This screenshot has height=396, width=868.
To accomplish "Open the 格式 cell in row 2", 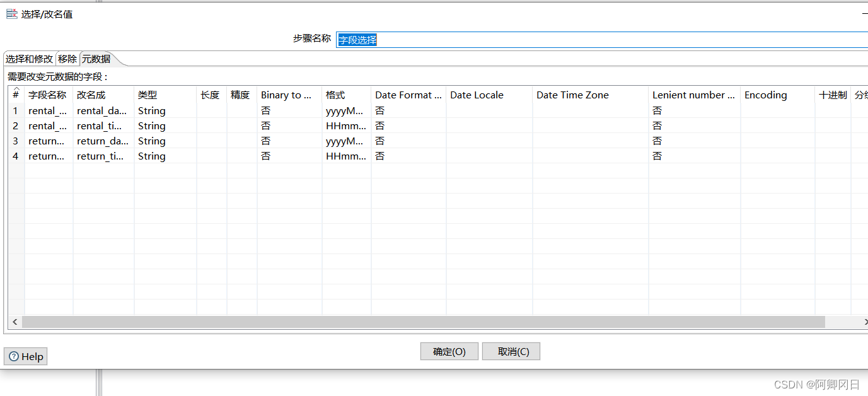I will (x=345, y=126).
